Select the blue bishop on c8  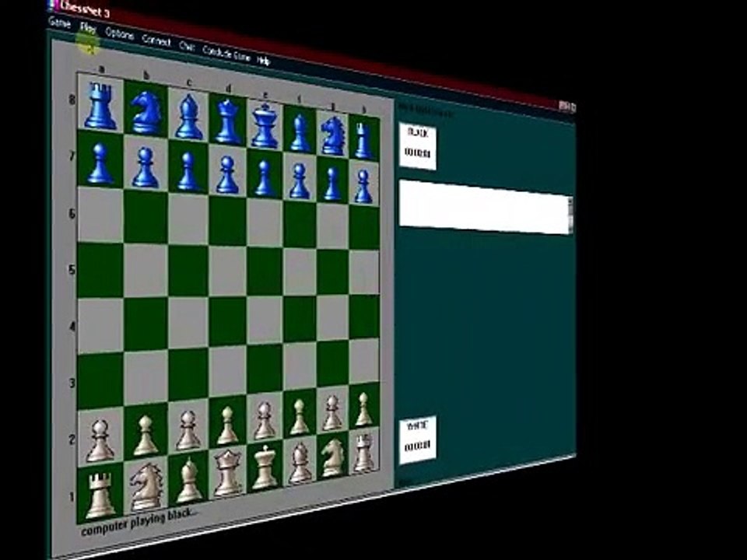189,117
